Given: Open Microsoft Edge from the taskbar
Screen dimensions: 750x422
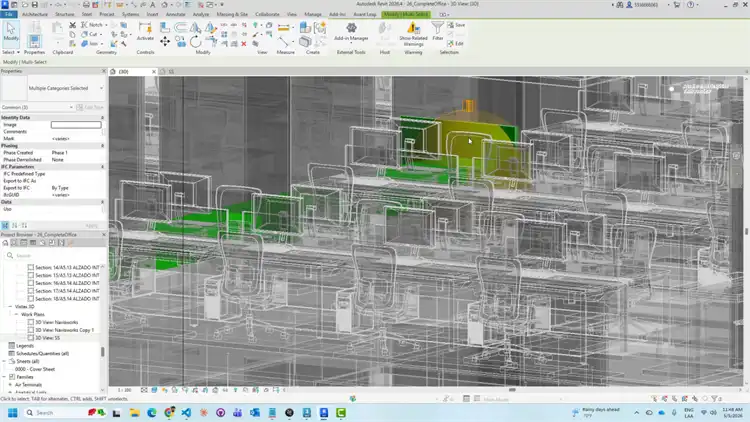Looking at the screenshot, I should (152, 412).
